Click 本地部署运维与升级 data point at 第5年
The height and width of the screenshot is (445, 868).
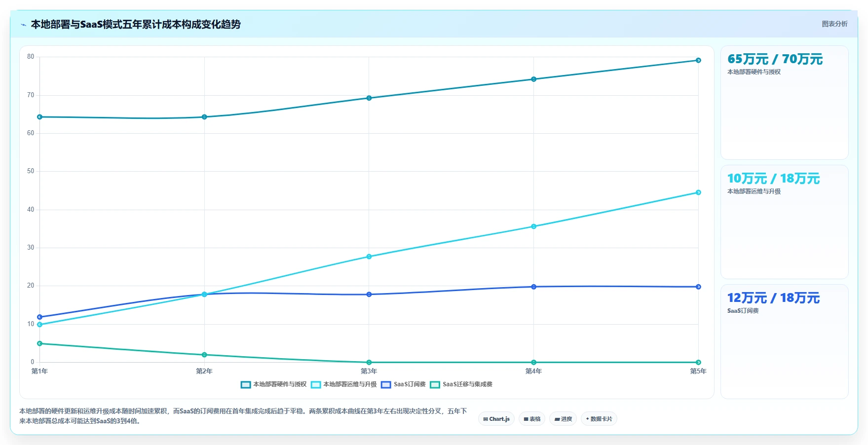point(698,192)
